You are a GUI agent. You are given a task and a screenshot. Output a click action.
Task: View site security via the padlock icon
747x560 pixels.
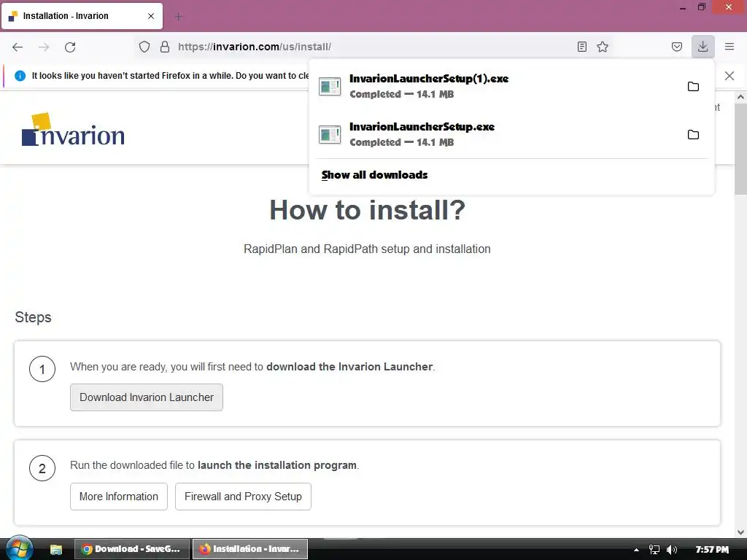tap(165, 47)
